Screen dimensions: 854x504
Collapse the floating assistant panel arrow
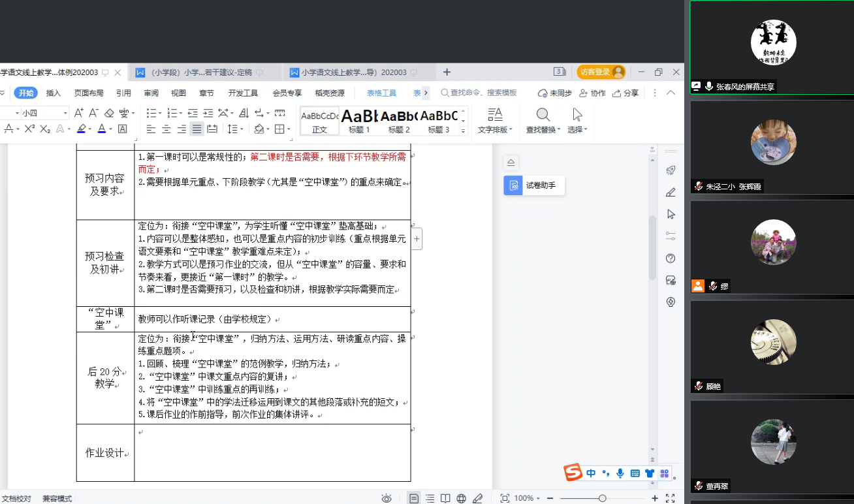[x=511, y=163]
